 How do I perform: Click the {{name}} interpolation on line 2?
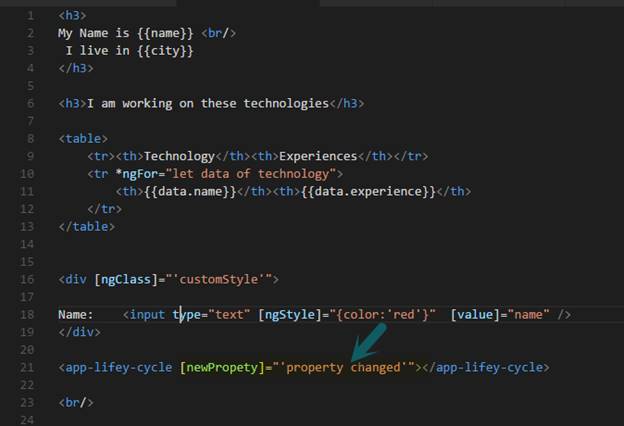coord(165,33)
